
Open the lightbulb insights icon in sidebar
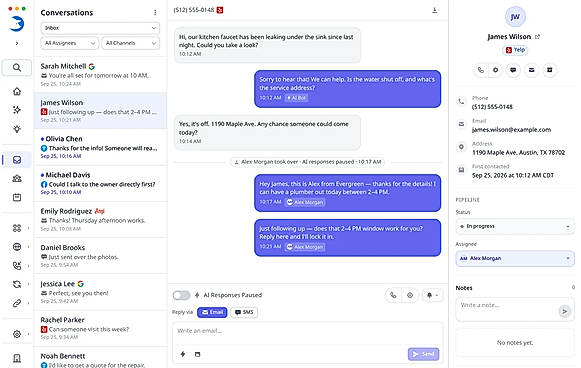click(x=17, y=129)
